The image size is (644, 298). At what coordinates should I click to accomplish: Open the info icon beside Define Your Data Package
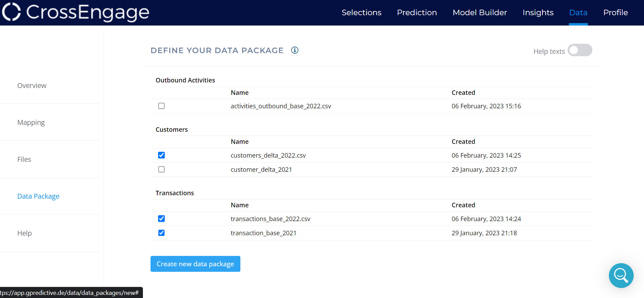click(294, 50)
